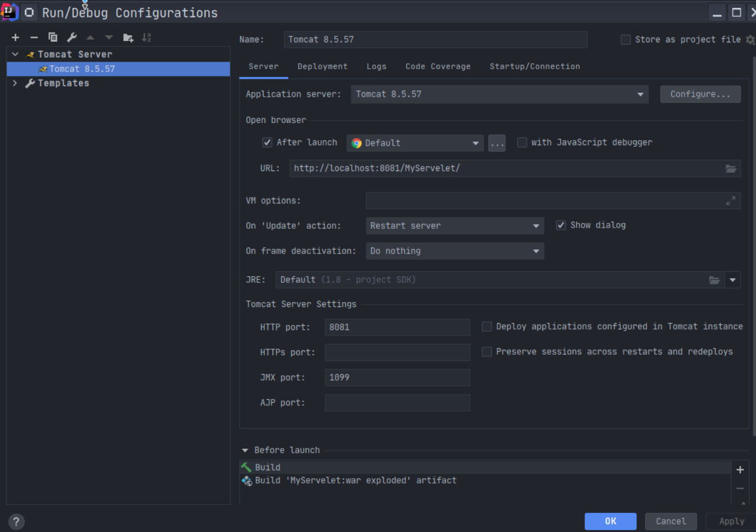756x532 pixels.
Task: Open the Application server dropdown
Action: tap(499, 94)
